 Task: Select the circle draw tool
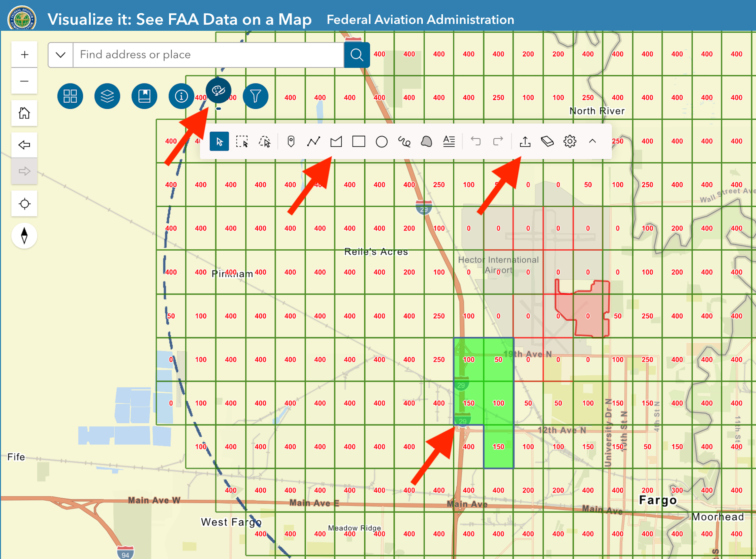(x=381, y=141)
